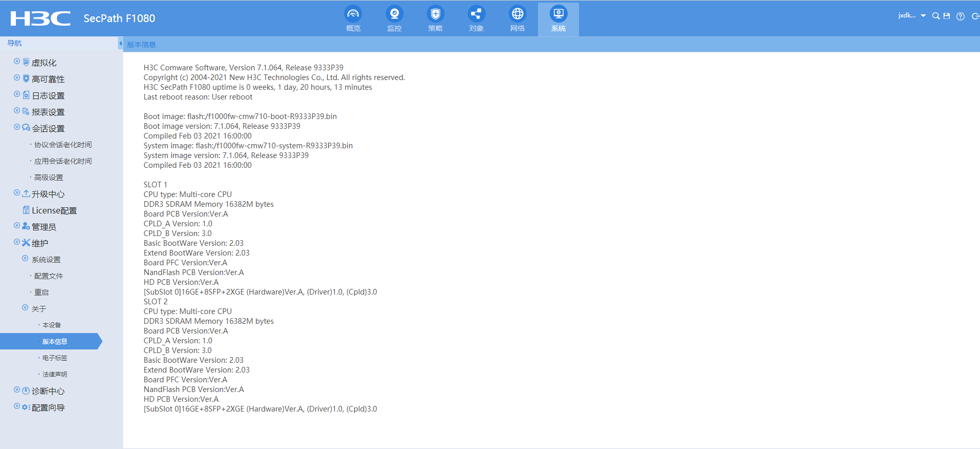Collapse the 会话设置 tree node arrow
The height and width of the screenshot is (449, 980).
pyautogui.click(x=17, y=127)
